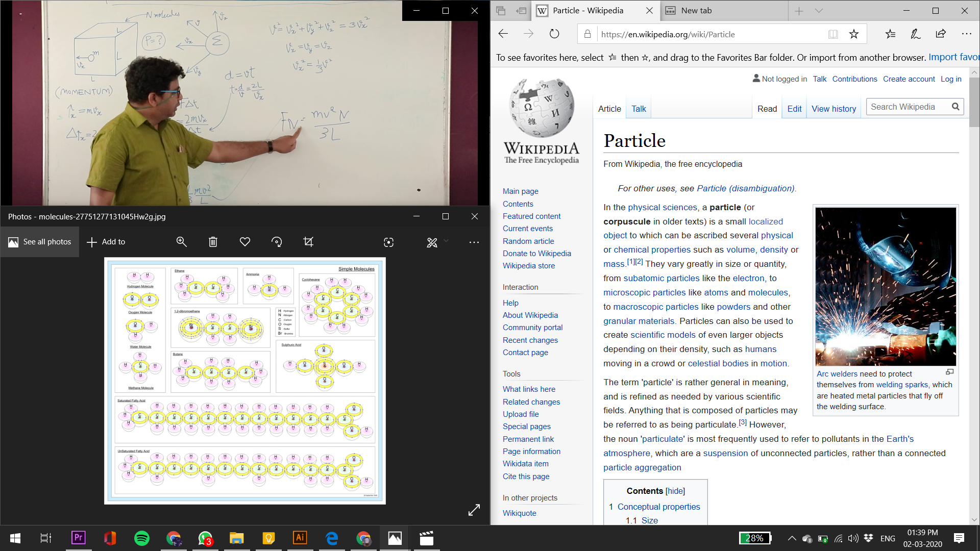The image size is (980, 551).
Task: Open the Wikiquote sidebar link
Action: click(x=519, y=513)
